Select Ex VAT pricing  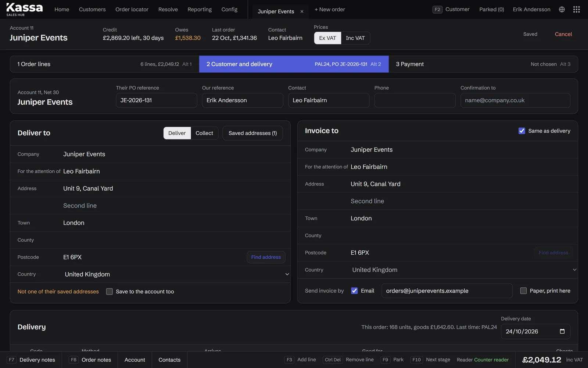pos(327,38)
